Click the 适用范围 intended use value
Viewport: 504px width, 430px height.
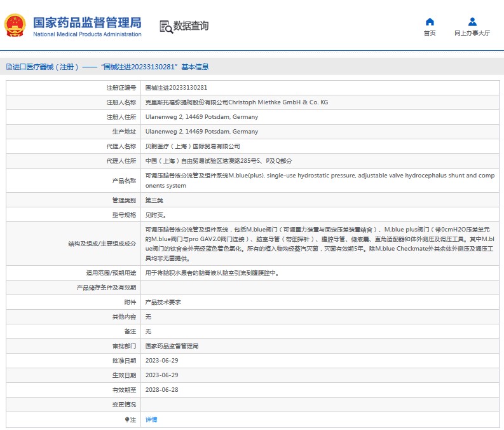212,273
